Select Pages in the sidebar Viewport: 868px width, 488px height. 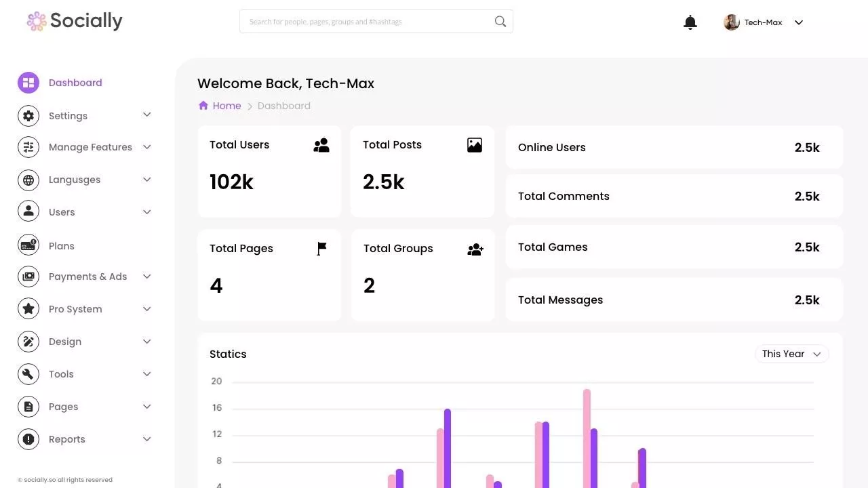[x=64, y=407]
